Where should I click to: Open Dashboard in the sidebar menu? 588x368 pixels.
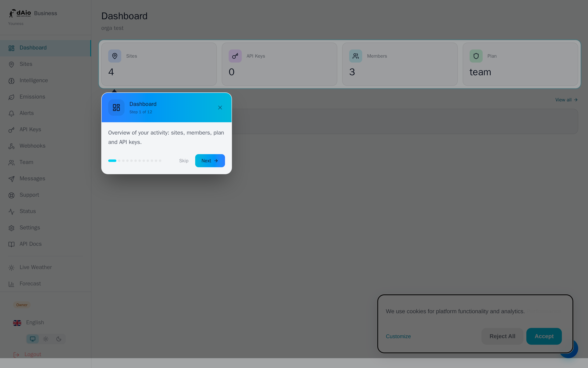(x=46, y=48)
